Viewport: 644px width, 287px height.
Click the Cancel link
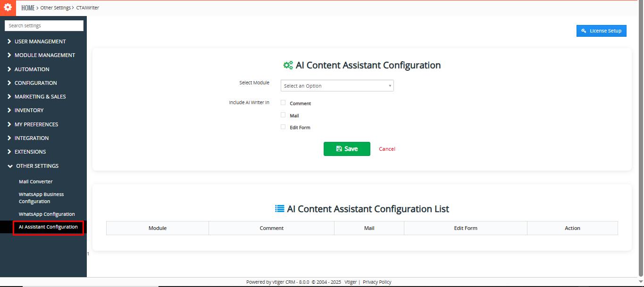pos(387,149)
